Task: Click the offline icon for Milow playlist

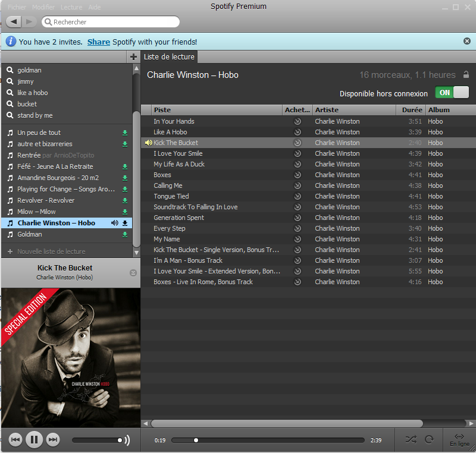Action: coord(125,212)
